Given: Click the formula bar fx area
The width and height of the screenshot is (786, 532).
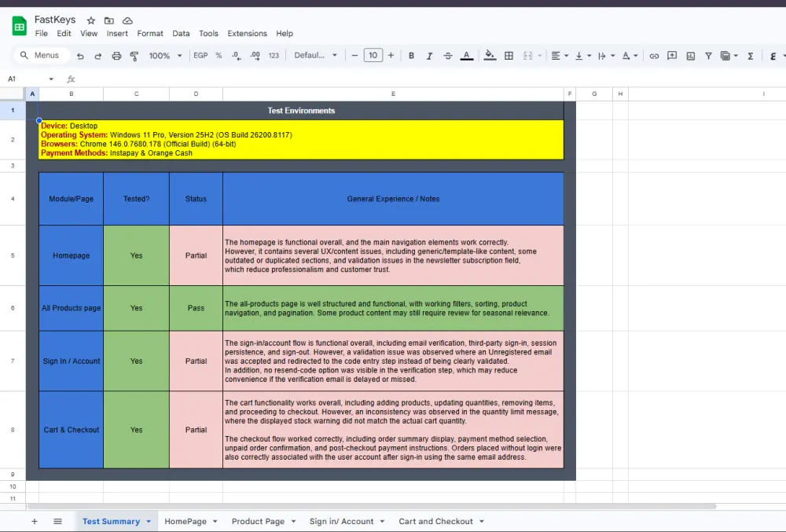Looking at the screenshot, I should click(x=72, y=79).
